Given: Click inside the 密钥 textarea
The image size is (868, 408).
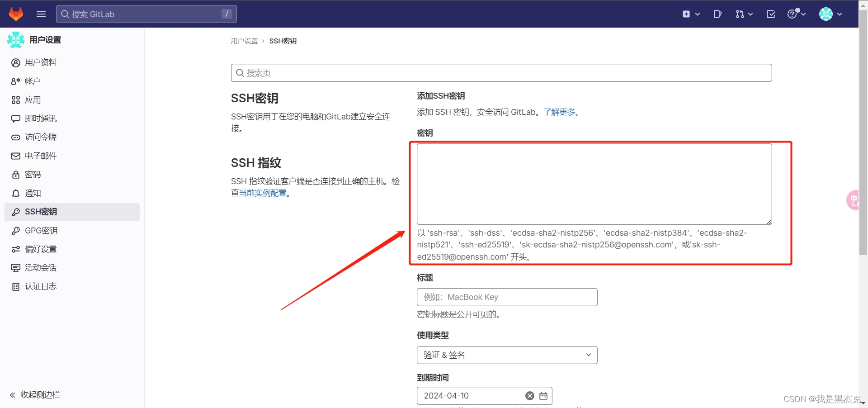Looking at the screenshot, I should tap(594, 184).
